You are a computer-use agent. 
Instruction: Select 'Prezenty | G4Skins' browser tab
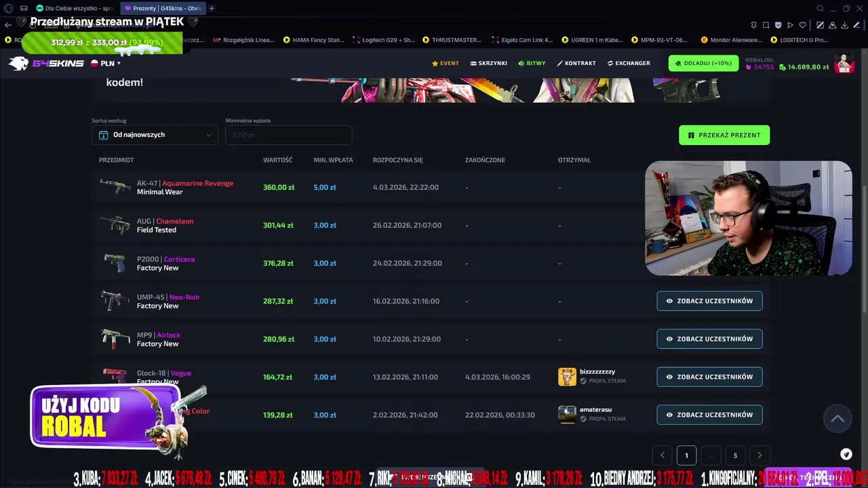pyautogui.click(x=163, y=8)
